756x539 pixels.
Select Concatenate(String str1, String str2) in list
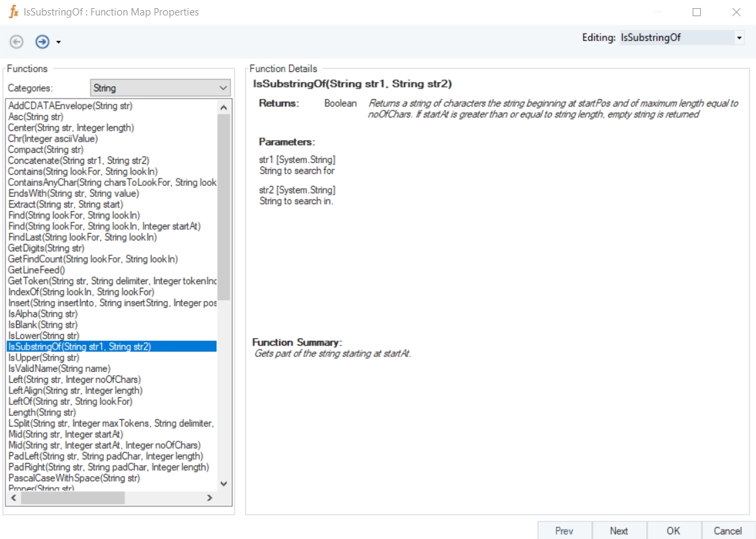point(79,160)
